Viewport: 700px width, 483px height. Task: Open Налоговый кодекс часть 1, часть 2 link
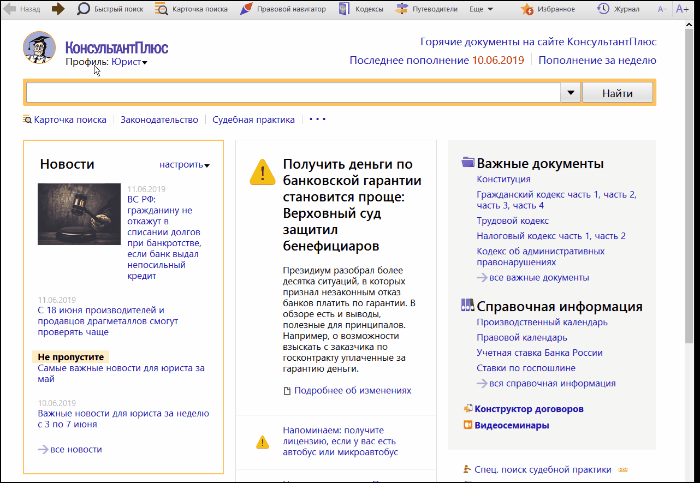pos(551,236)
